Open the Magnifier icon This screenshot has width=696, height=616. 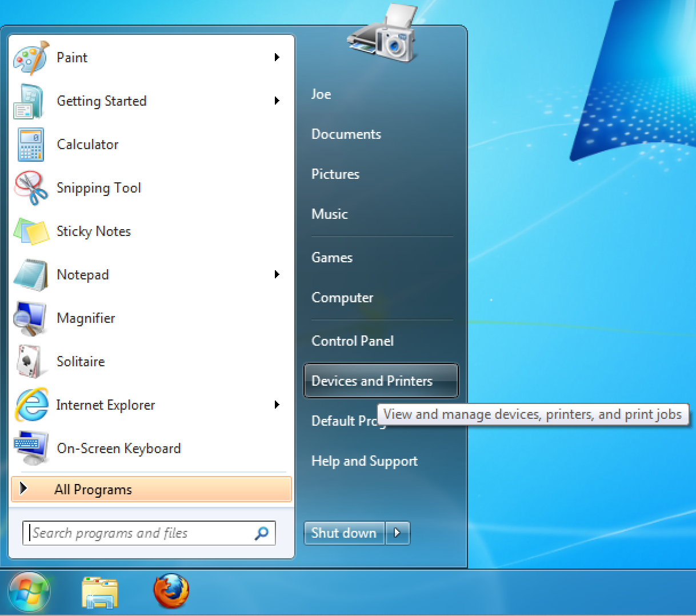click(x=30, y=318)
